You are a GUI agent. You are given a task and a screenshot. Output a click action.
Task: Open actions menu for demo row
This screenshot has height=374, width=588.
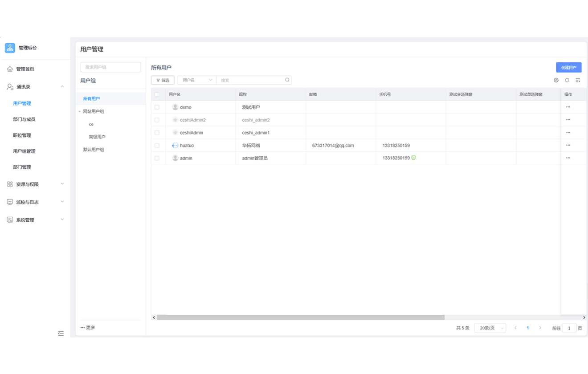(568, 107)
